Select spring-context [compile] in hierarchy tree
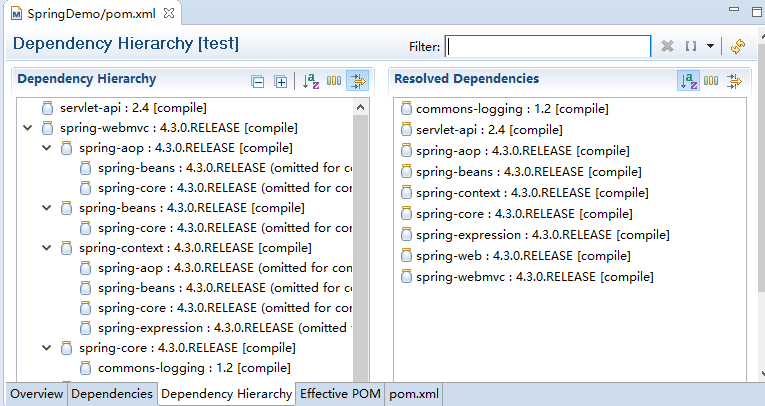Viewport: 765px width, 406px height. 195,248
